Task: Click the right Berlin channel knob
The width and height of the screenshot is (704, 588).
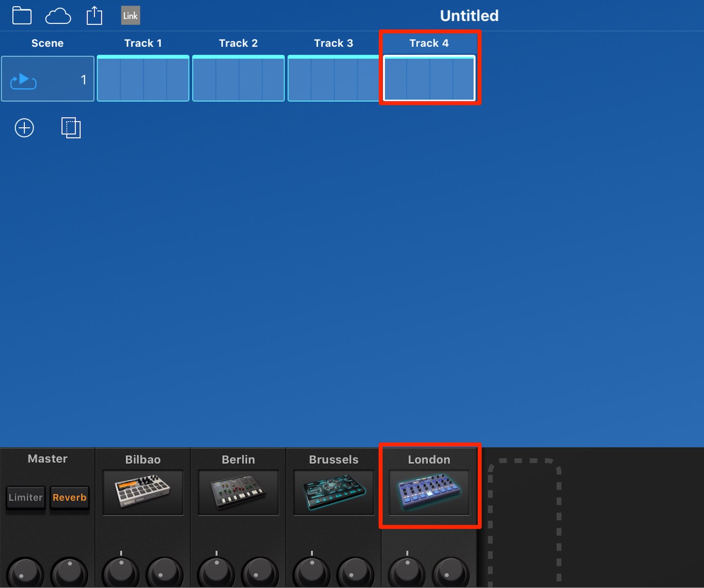Action: [260, 573]
